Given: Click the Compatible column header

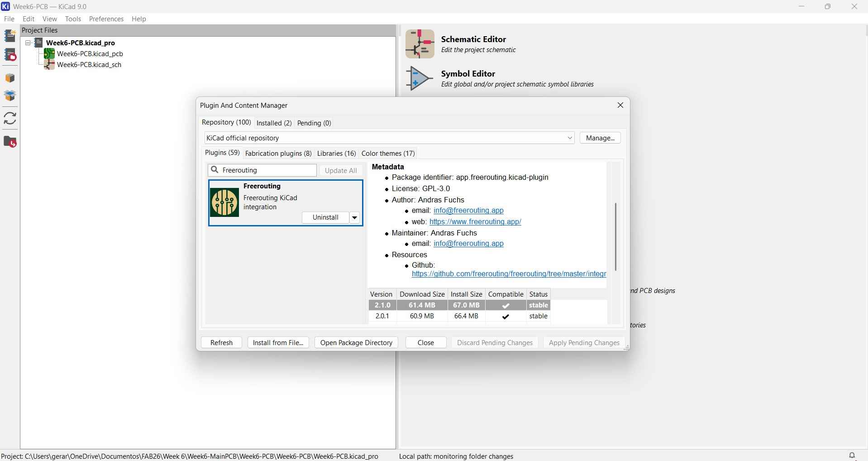Looking at the screenshot, I should 506,294.
